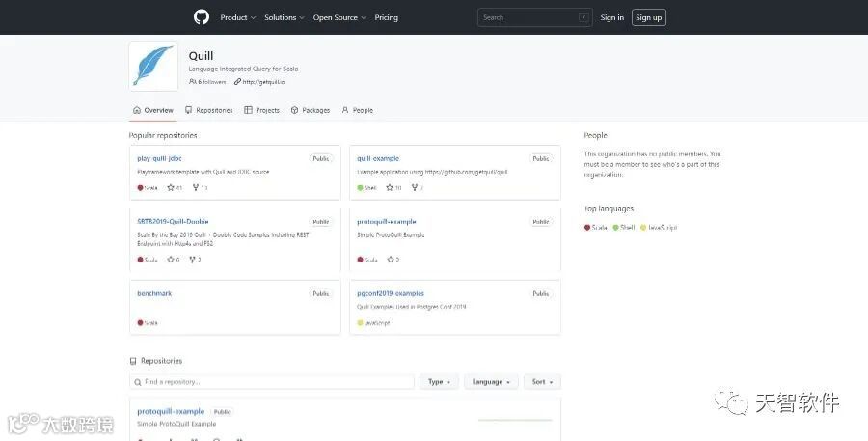Screen dimensions: 868x441
Task: Go to the Pricing page
Action: (x=386, y=17)
